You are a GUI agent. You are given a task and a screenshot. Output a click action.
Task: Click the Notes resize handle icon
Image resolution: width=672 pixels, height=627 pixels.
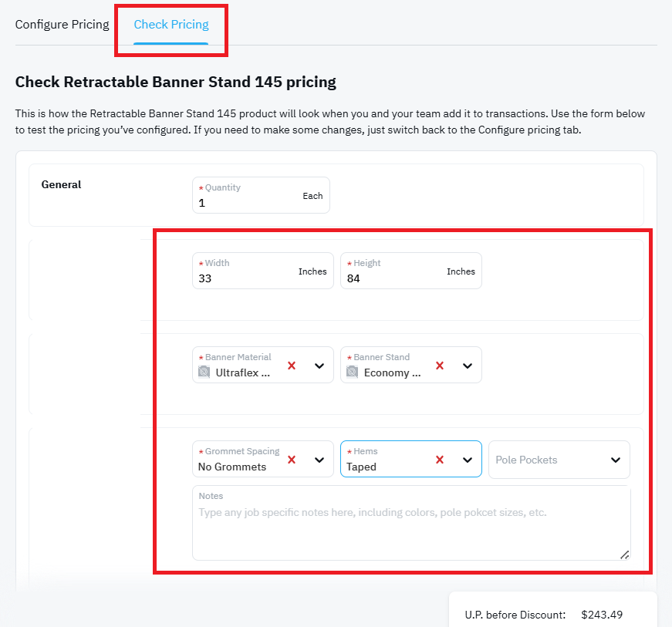[x=624, y=555]
